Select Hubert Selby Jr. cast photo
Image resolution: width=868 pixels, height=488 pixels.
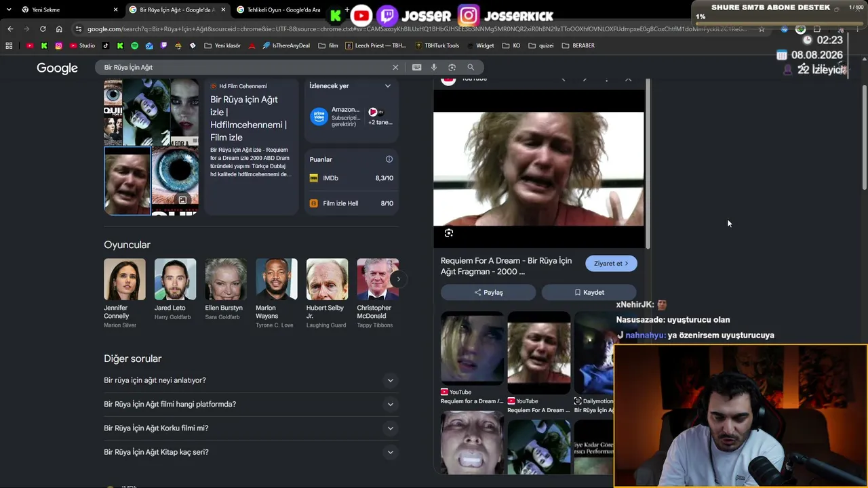coord(327,279)
